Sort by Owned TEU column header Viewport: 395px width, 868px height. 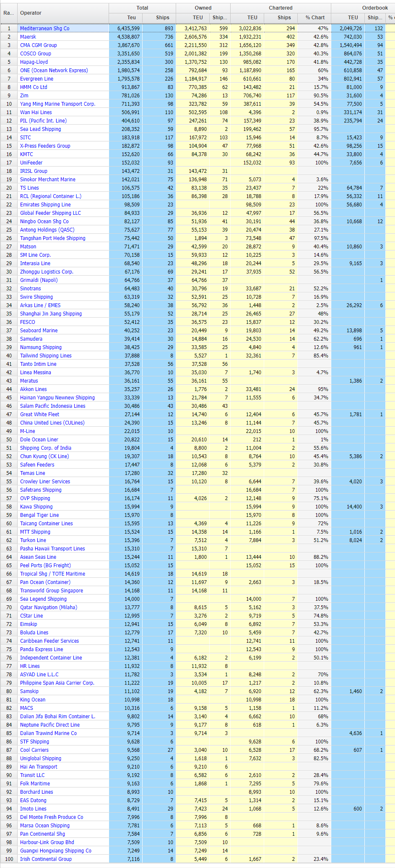pos(193,18)
